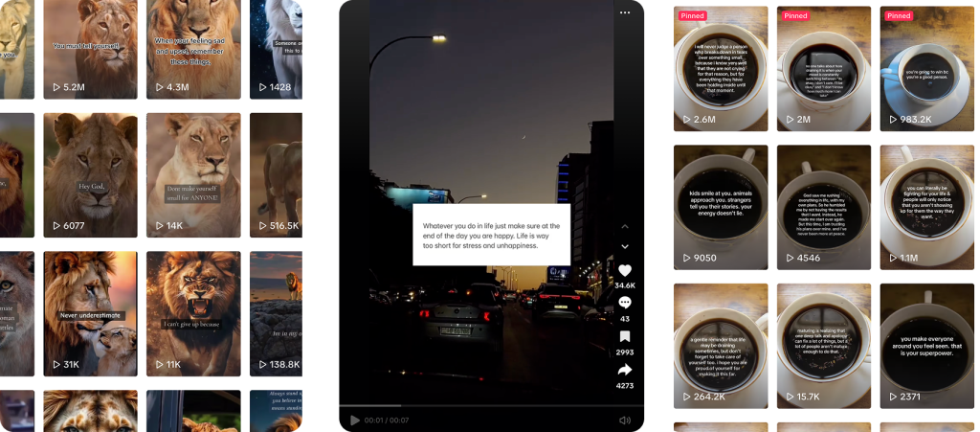Open the pinned coffee video with 2.6M views
Image resolution: width=980 pixels, height=432 pixels.
pos(721,67)
